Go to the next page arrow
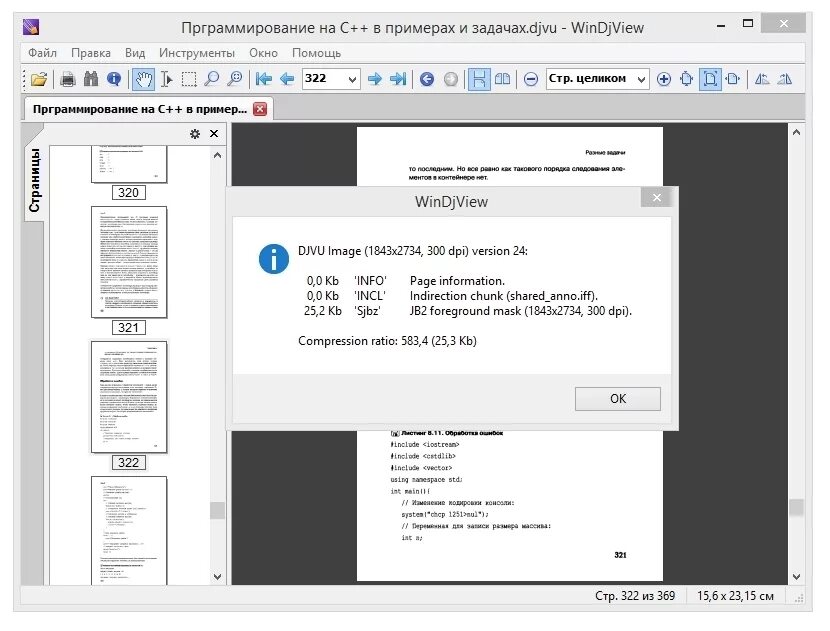Screen dimensions: 830x631 [x=375, y=79]
